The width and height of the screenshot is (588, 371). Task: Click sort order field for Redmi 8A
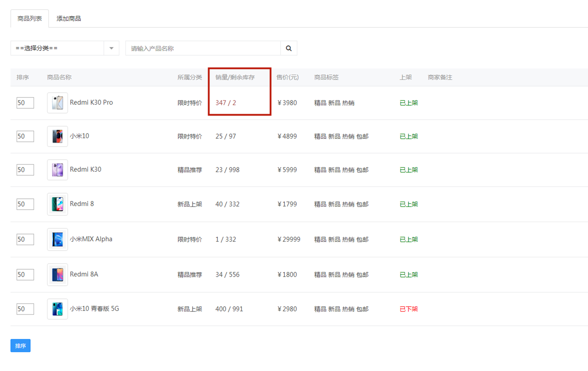pyautogui.click(x=25, y=274)
